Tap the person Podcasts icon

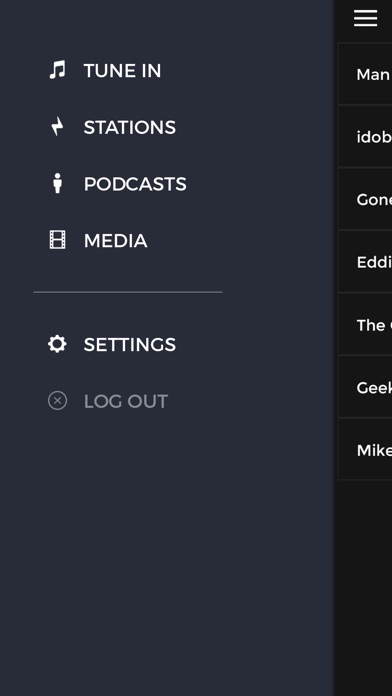(57, 183)
